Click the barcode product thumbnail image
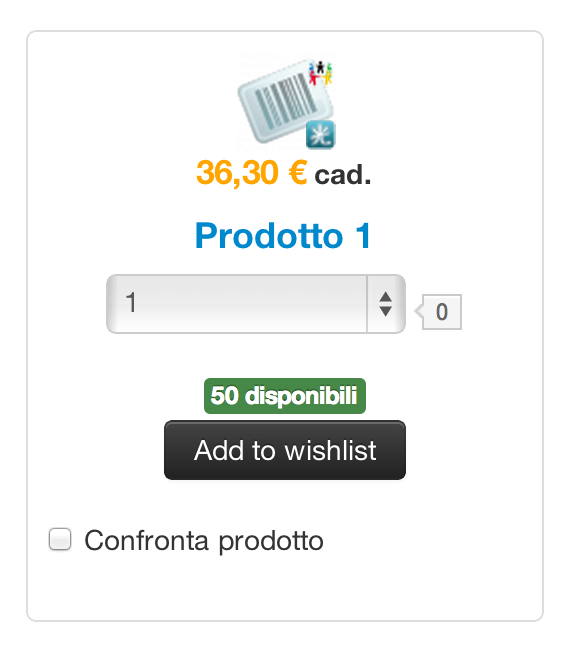This screenshot has width=570, height=646. [286, 103]
